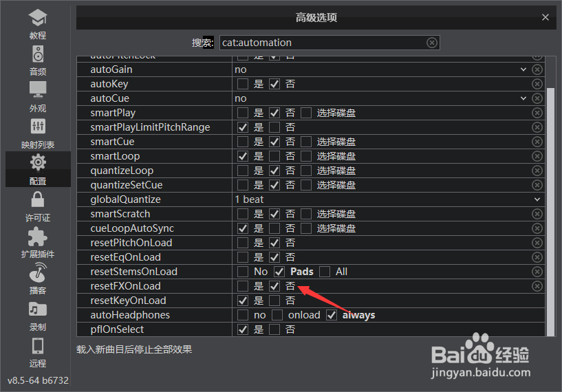562x392 pixels.
Task: Check the 否 box for smartLoop
Action: (x=274, y=156)
